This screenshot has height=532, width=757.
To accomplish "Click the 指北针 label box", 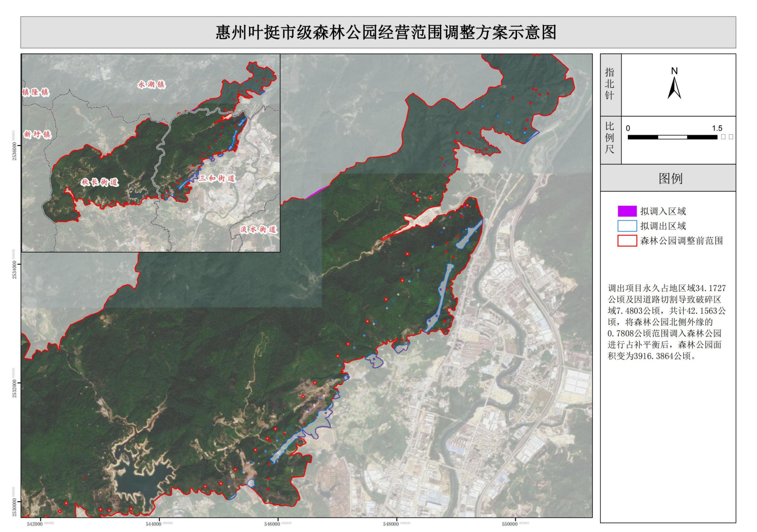I will pyautogui.click(x=610, y=84).
